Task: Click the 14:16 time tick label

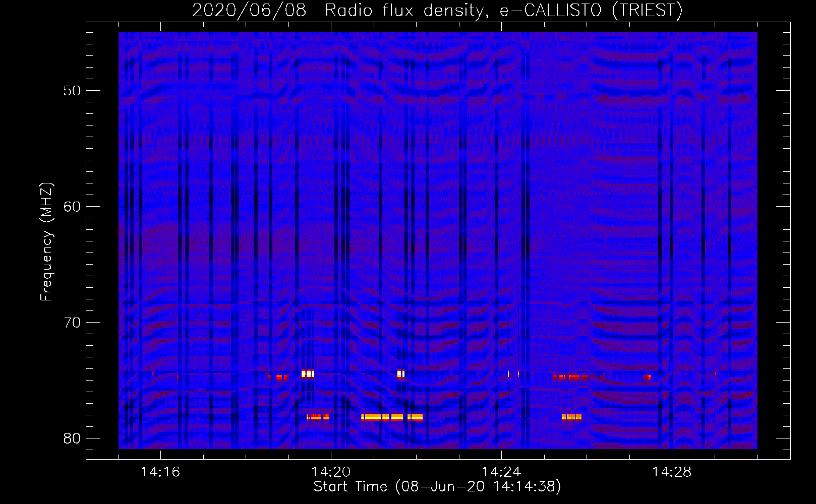Action: click(x=160, y=472)
